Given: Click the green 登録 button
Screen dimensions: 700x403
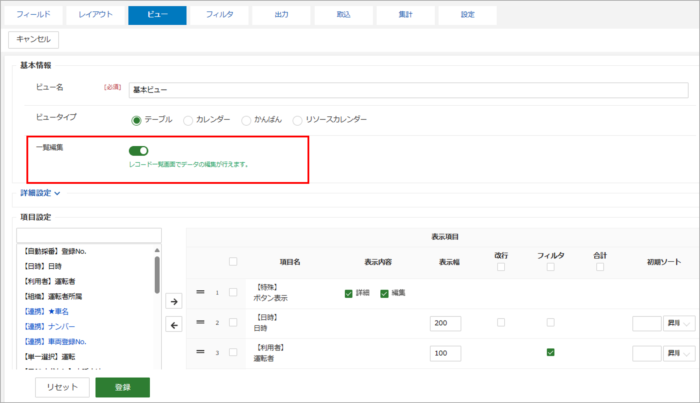Looking at the screenshot, I should click(x=123, y=387).
